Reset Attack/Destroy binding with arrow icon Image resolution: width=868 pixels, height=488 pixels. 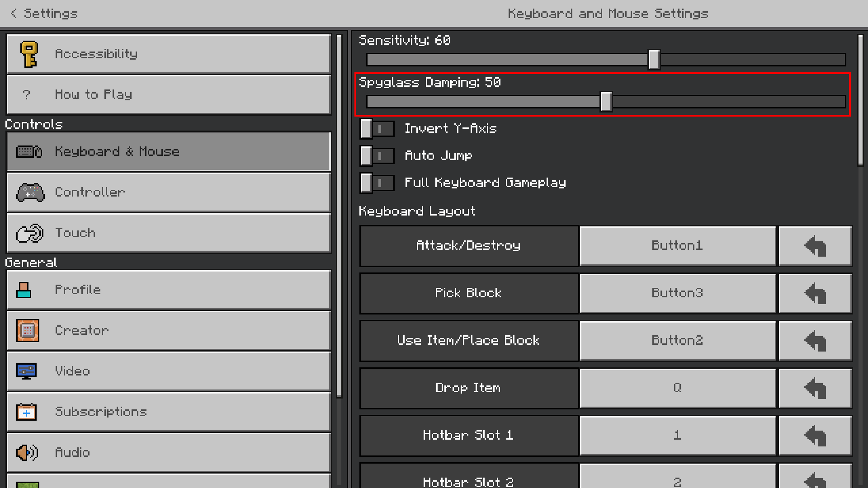(x=815, y=246)
